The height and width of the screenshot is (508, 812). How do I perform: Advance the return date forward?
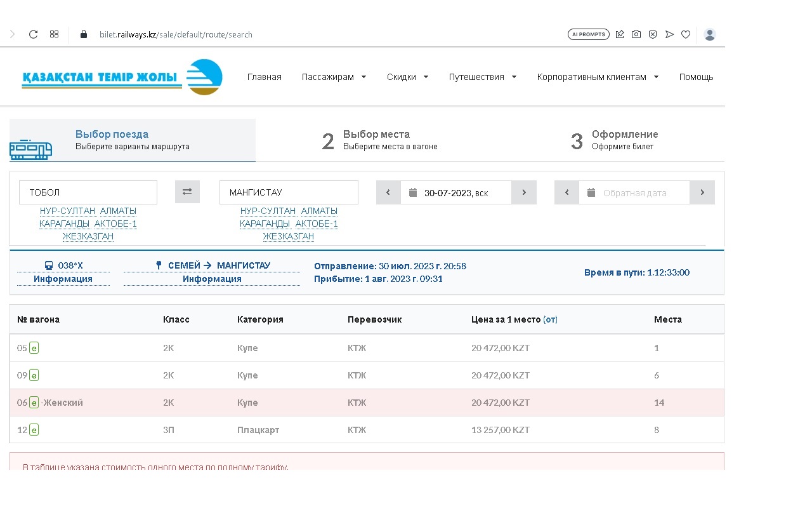pos(702,192)
